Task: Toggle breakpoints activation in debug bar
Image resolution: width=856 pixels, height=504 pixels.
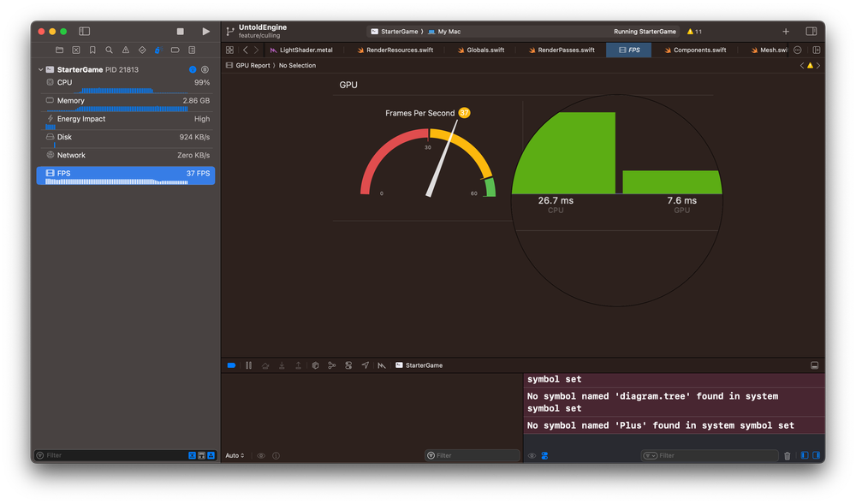Action: click(231, 365)
